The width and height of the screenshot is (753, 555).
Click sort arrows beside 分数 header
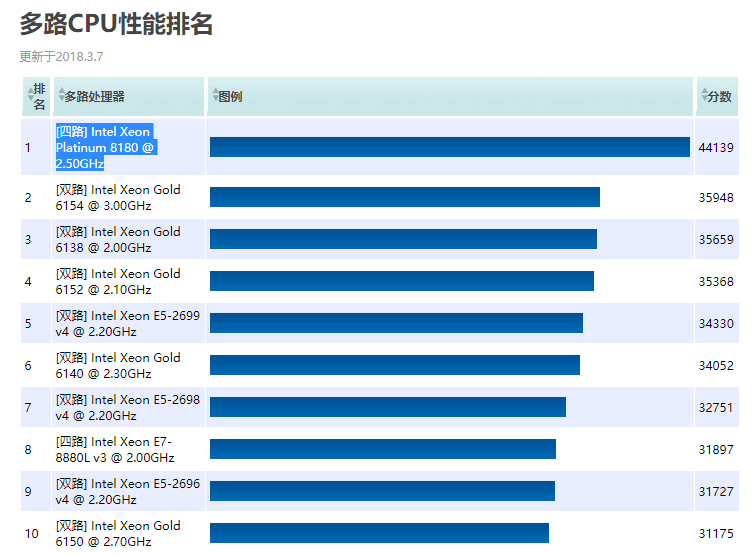[x=704, y=94]
